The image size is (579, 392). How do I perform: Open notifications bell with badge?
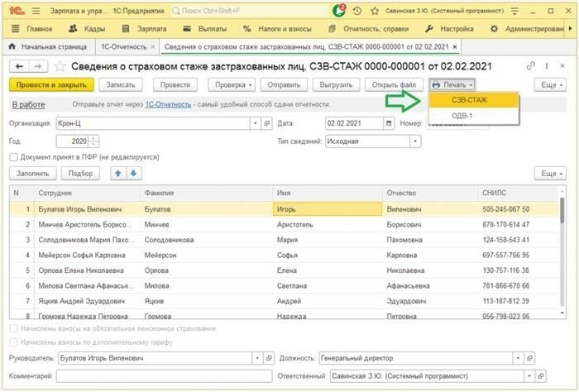339,11
